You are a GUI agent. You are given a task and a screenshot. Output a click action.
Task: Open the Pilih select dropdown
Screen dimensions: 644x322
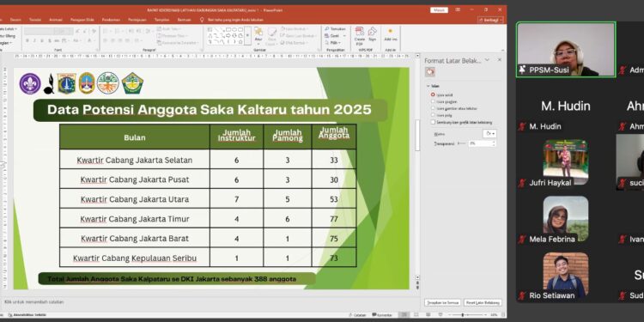coord(333,42)
